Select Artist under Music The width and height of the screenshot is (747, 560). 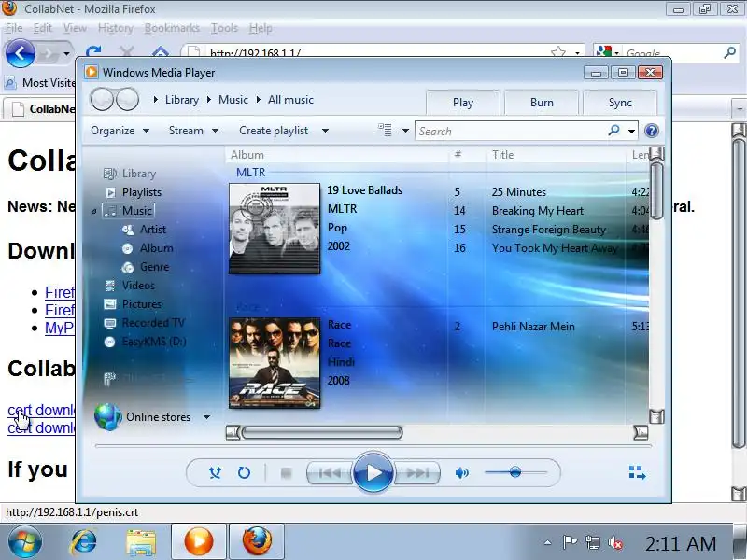(153, 229)
